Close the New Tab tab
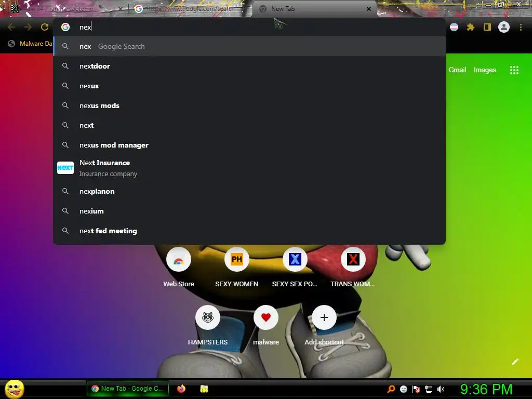 [x=369, y=9]
